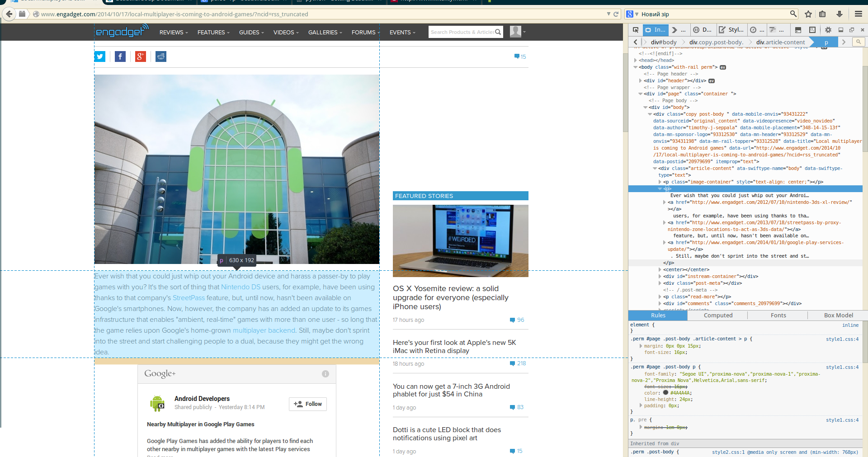Image resolution: width=868 pixels, height=457 pixels.
Task: Expand the center node in the markup tree
Action: (x=660, y=269)
